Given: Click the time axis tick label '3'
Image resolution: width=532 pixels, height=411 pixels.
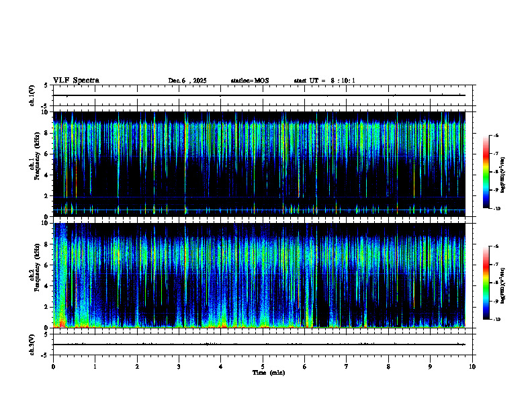Looking at the screenshot, I should [179, 367].
